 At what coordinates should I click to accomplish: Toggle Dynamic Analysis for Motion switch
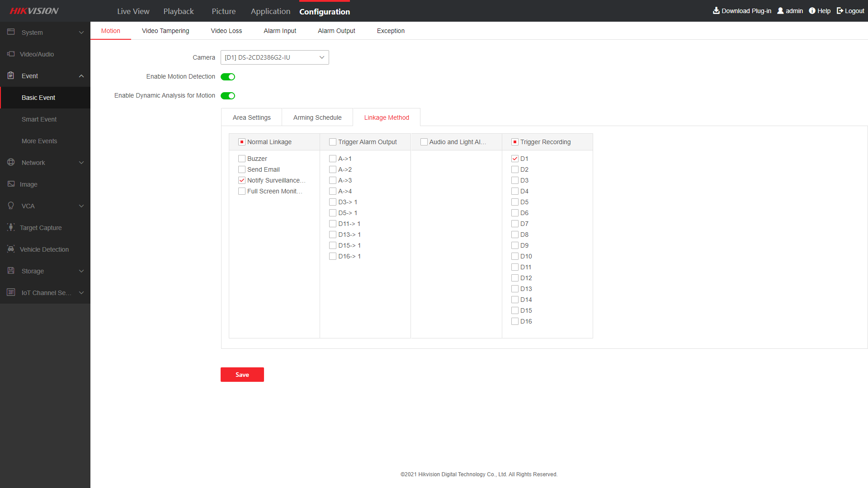(228, 96)
